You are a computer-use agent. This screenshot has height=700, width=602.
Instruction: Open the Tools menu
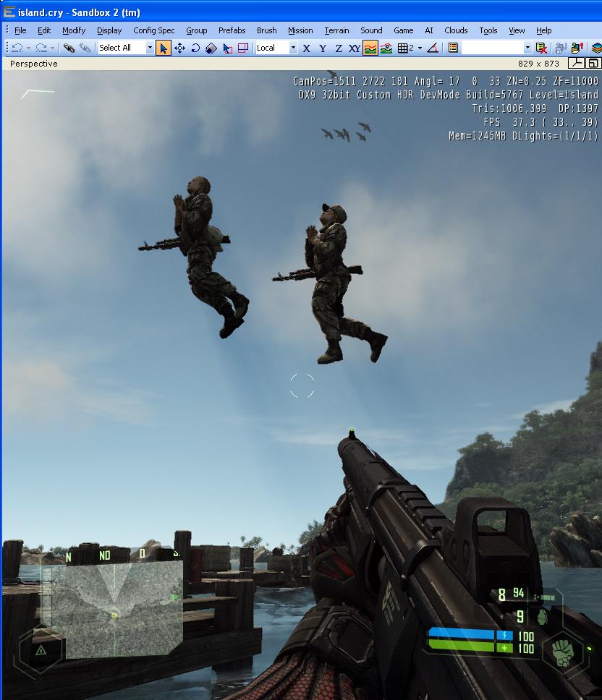(488, 30)
